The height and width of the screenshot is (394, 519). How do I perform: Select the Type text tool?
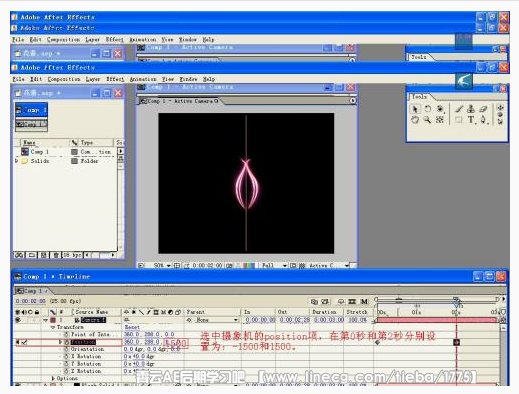point(471,120)
